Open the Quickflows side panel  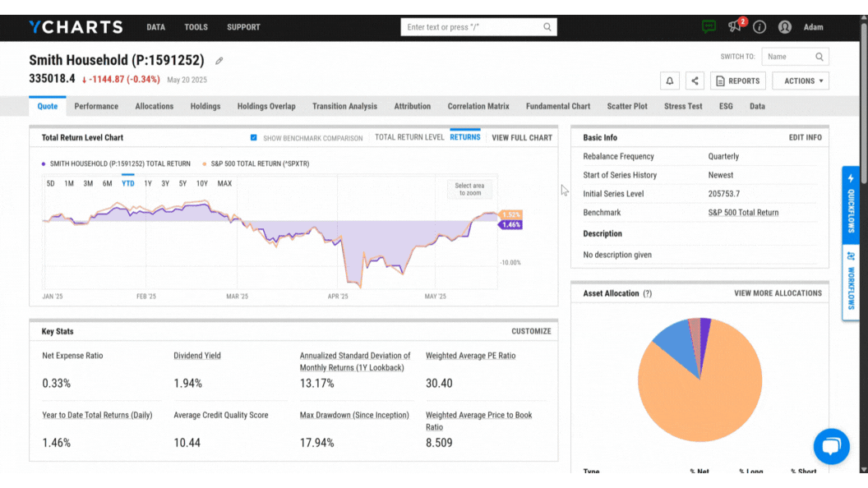(851, 205)
